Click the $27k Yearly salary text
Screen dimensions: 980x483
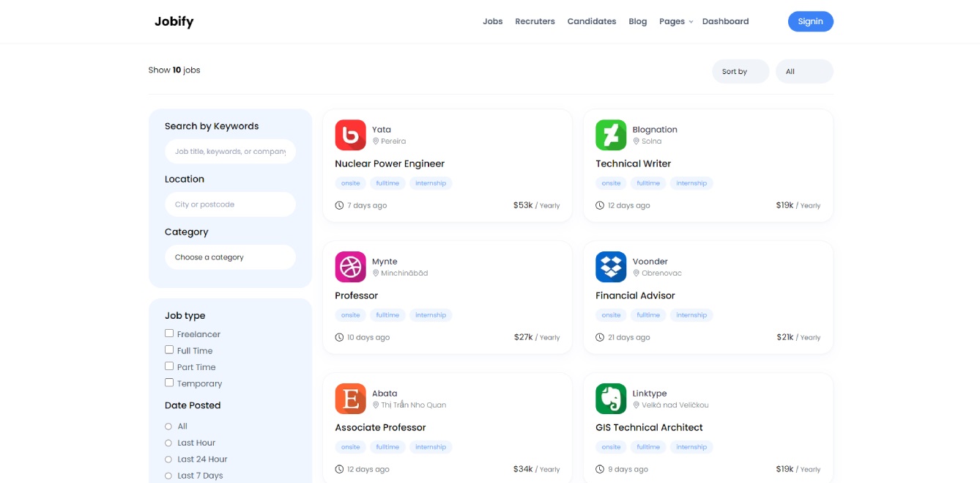coord(537,337)
